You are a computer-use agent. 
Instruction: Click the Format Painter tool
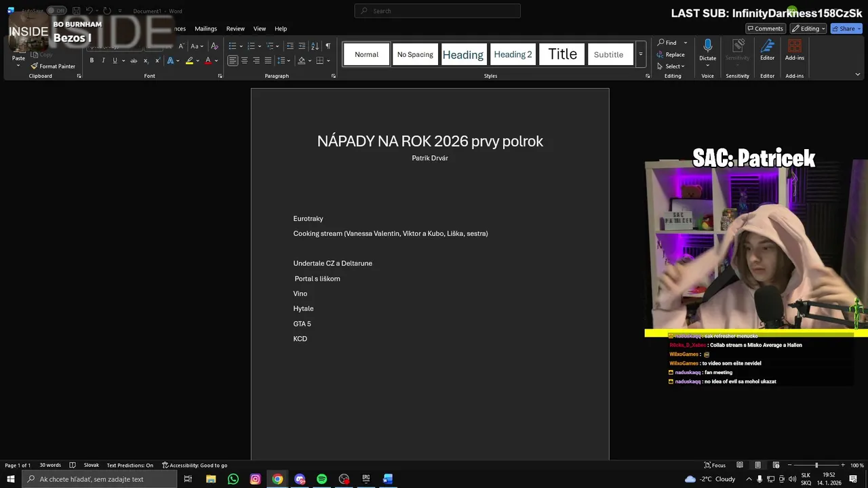pos(53,66)
